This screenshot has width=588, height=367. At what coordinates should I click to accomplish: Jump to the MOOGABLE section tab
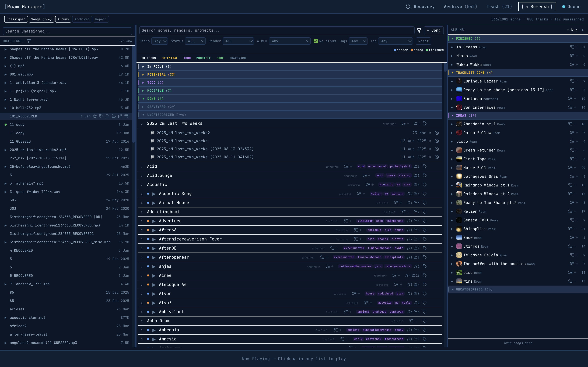tap(203, 58)
